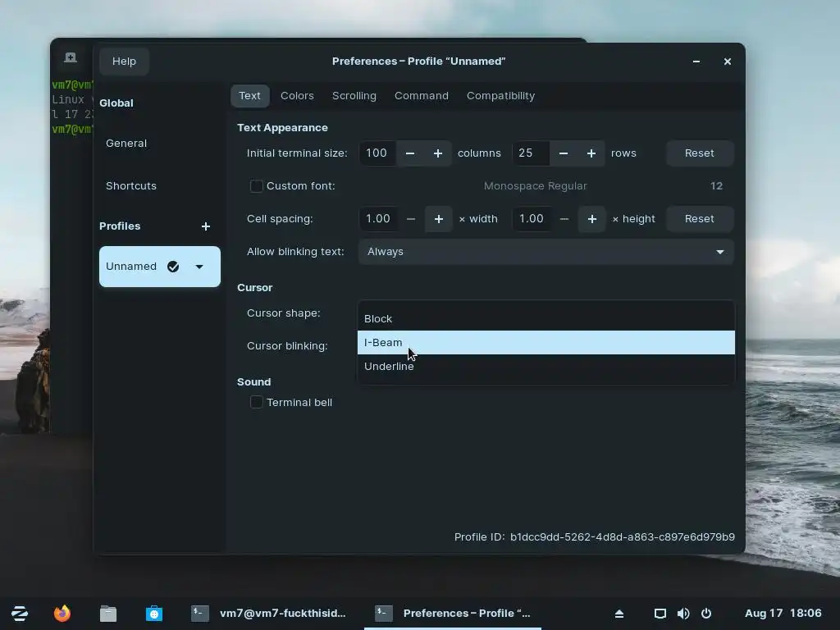
Task: Increase the columns count
Action: [438, 153]
